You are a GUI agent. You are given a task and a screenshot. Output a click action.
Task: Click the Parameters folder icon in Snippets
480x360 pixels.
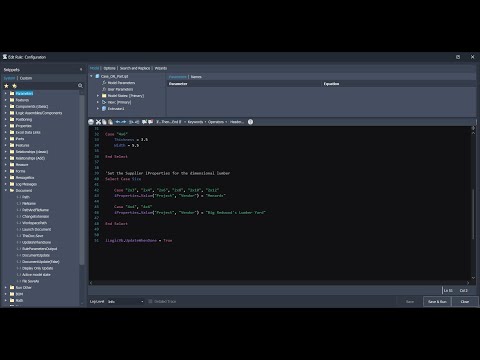click(12, 93)
